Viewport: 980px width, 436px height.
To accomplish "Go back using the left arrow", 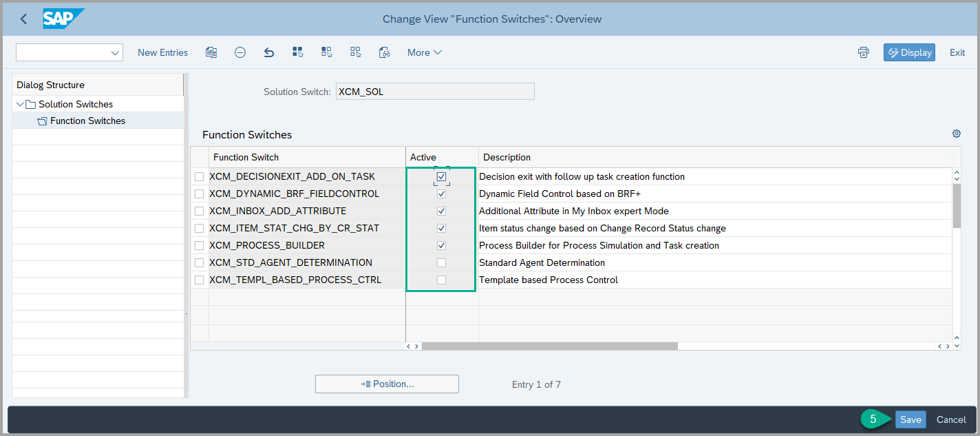I will 24,19.
